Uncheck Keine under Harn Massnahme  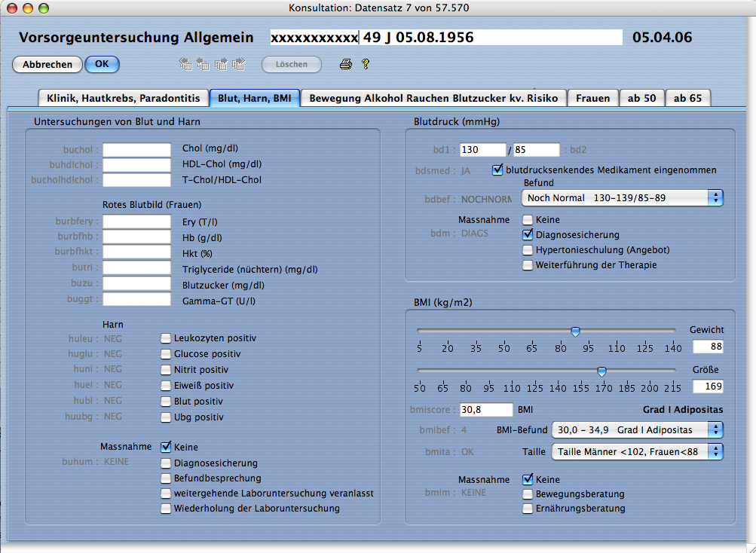click(x=165, y=447)
